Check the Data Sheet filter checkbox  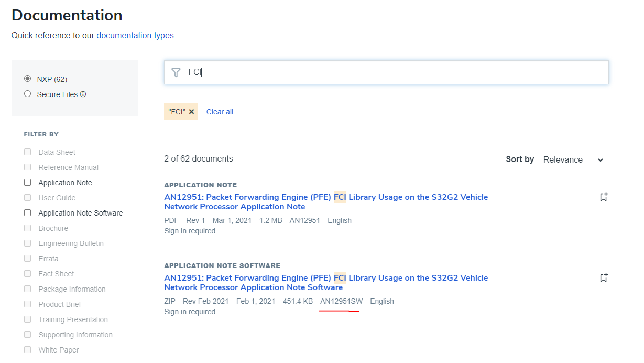(x=28, y=152)
